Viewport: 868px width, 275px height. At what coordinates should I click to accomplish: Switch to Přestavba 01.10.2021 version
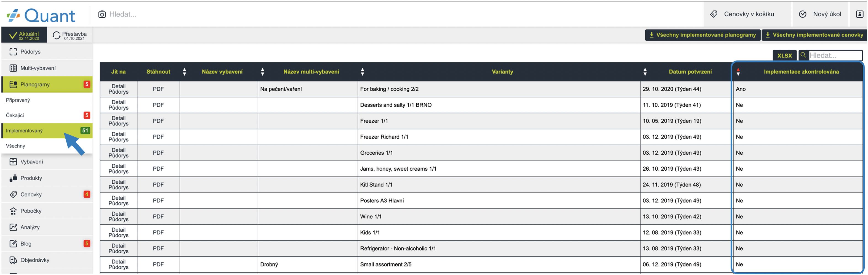point(70,35)
